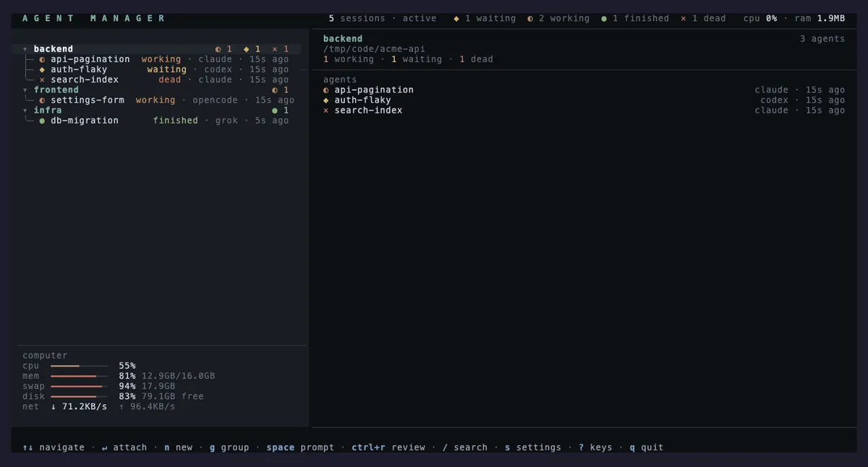Viewport: 868px width, 467px height.
Task: Click search-index cross icon in agents list
Action: (x=326, y=110)
